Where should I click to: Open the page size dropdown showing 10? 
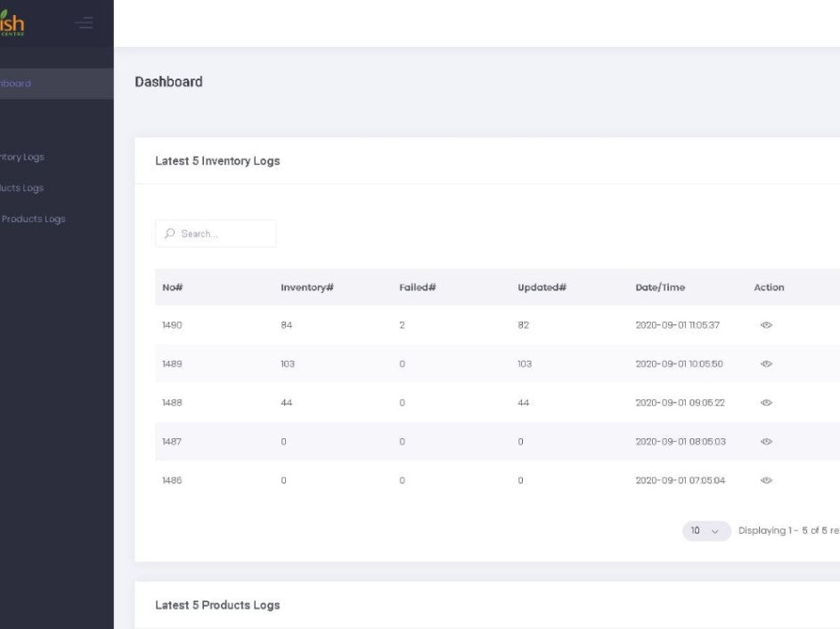click(x=706, y=531)
